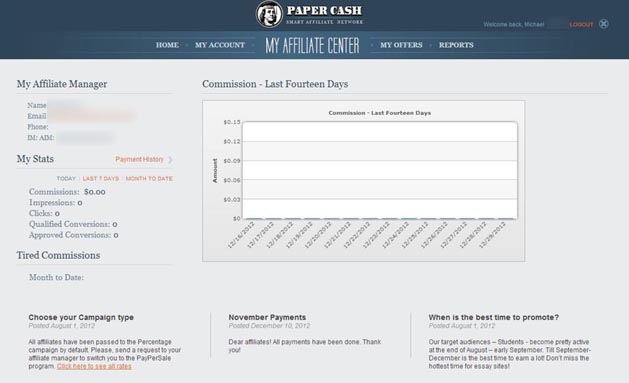Open the My Account menu item
The height and width of the screenshot is (383, 629).
click(x=220, y=45)
